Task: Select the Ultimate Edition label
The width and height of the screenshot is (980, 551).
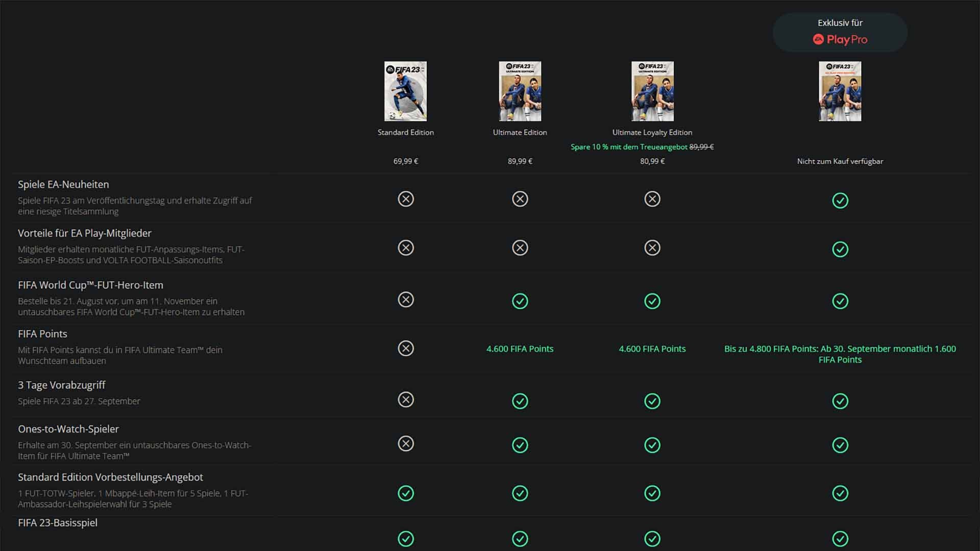Action: pos(520,132)
